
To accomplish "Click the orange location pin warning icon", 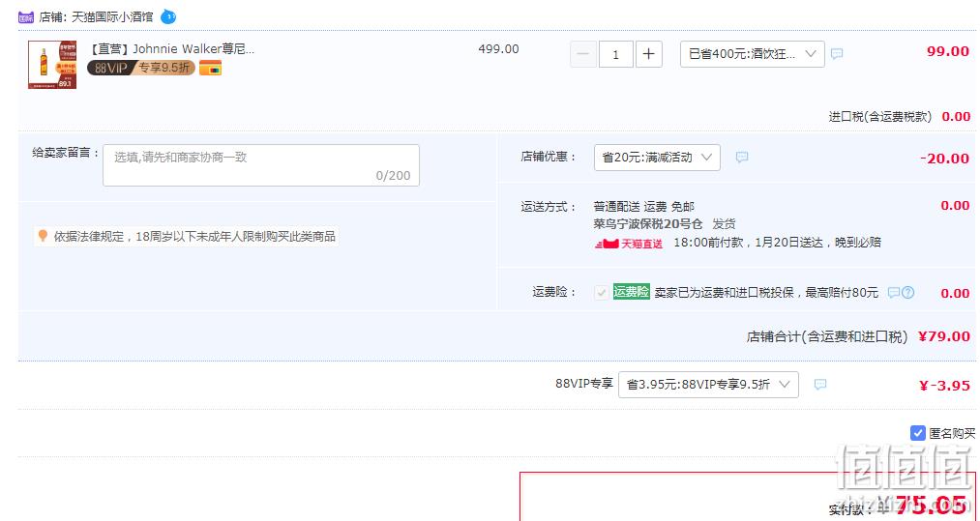I will (43, 236).
